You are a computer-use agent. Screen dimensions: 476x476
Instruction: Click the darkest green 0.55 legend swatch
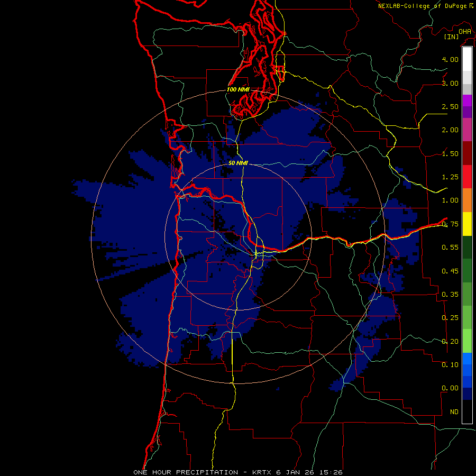click(467, 247)
